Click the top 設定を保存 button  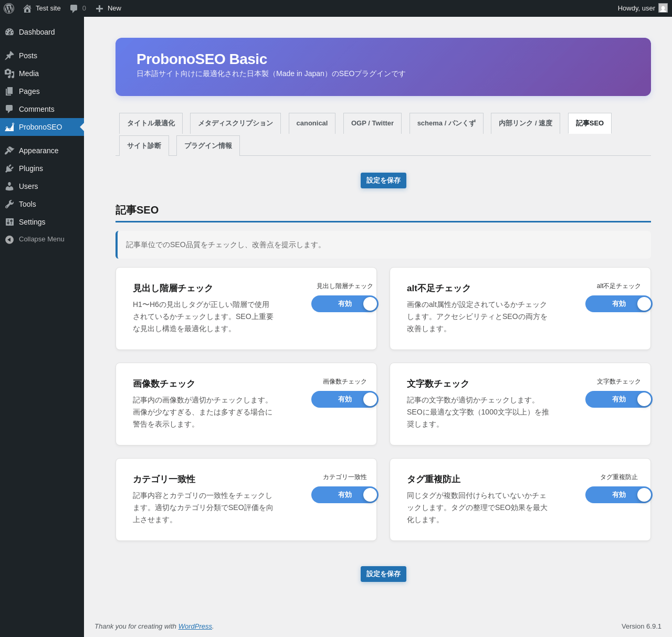coord(383,181)
